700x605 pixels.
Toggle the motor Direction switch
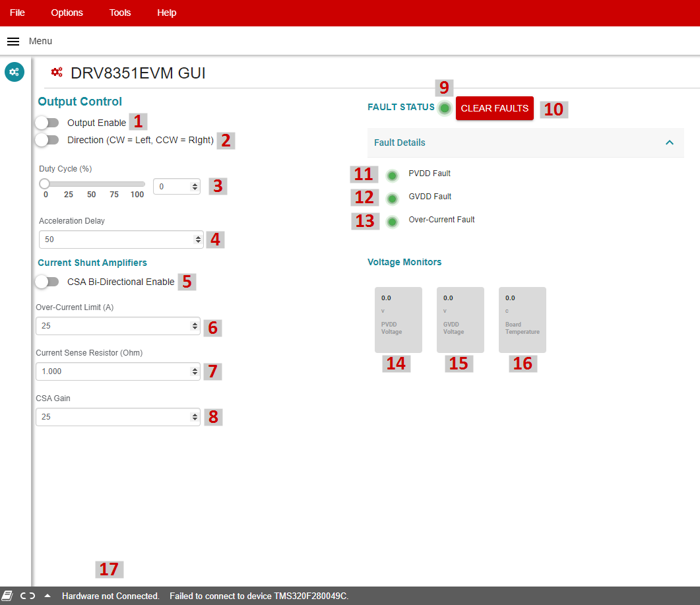[x=48, y=140]
